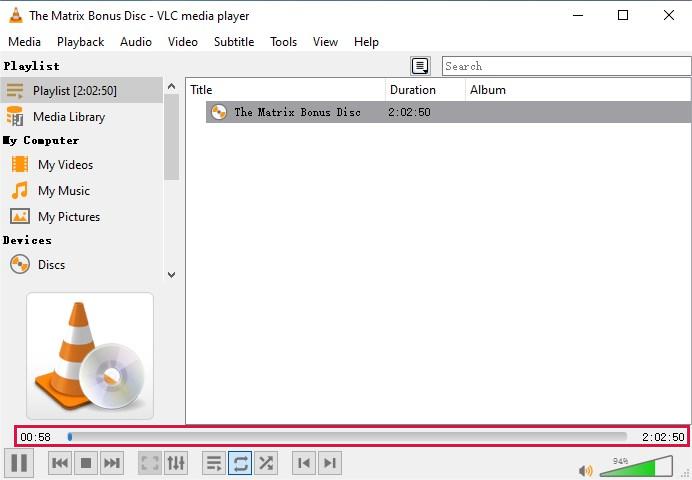The image size is (692, 480).
Task: Mute audio using the speaker icon
Action: coord(585,470)
